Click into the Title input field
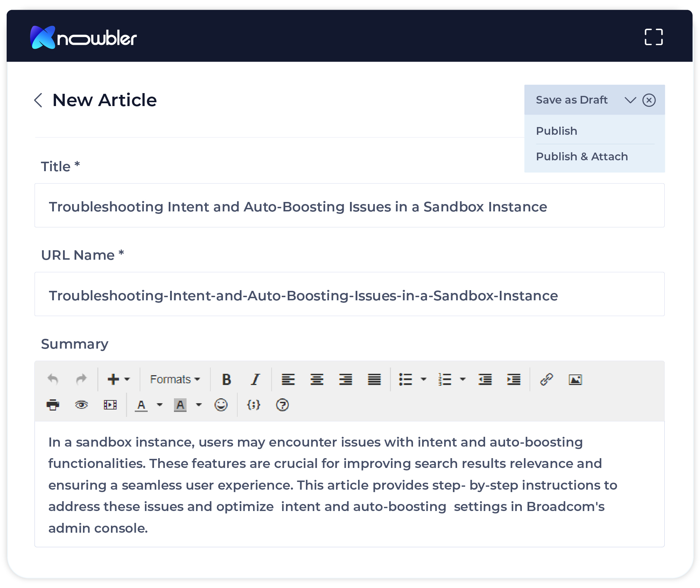This screenshot has width=700, height=588. 349,205
